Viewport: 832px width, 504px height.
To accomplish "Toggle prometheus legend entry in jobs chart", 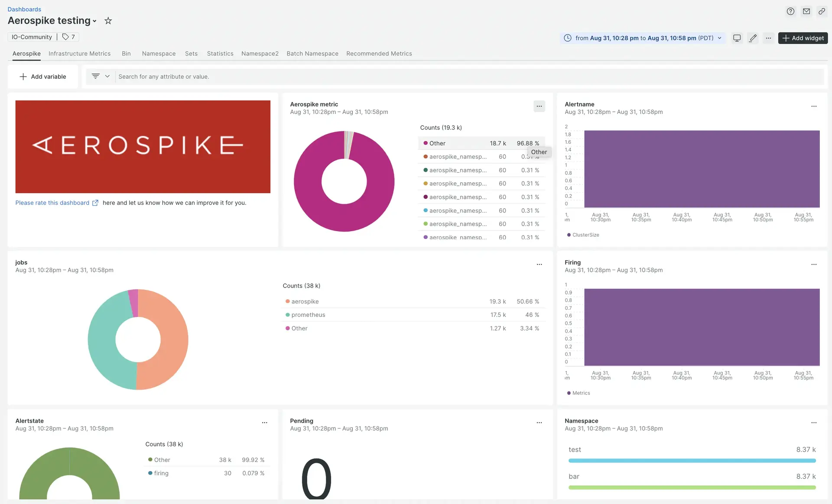I will [x=308, y=315].
